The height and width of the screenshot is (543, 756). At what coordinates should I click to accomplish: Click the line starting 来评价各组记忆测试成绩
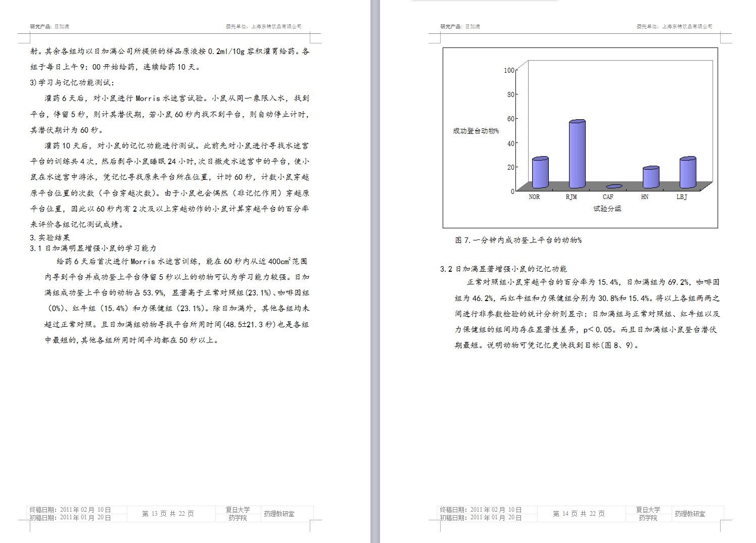tap(77, 224)
